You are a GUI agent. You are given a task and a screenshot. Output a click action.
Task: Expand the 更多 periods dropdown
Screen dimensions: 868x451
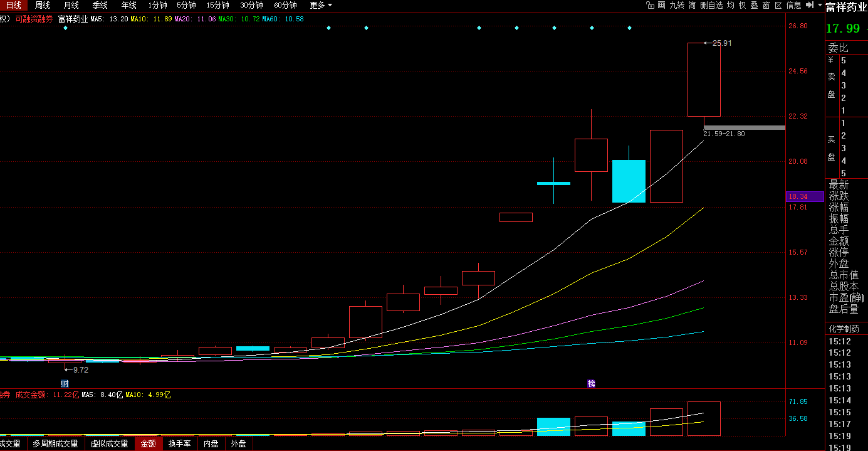(x=321, y=5)
